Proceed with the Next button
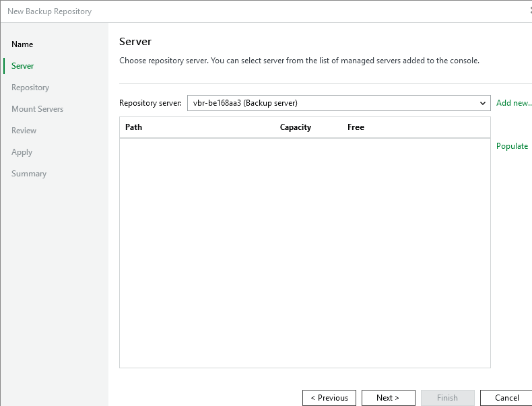The height and width of the screenshot is (406, 532). click(388, 398)
